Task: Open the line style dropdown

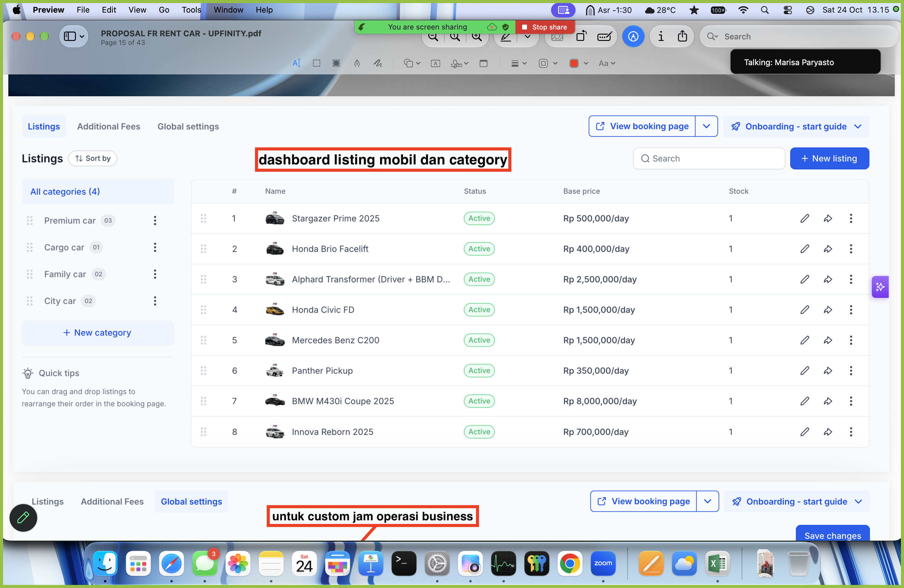Action: [x=519, y=63]
